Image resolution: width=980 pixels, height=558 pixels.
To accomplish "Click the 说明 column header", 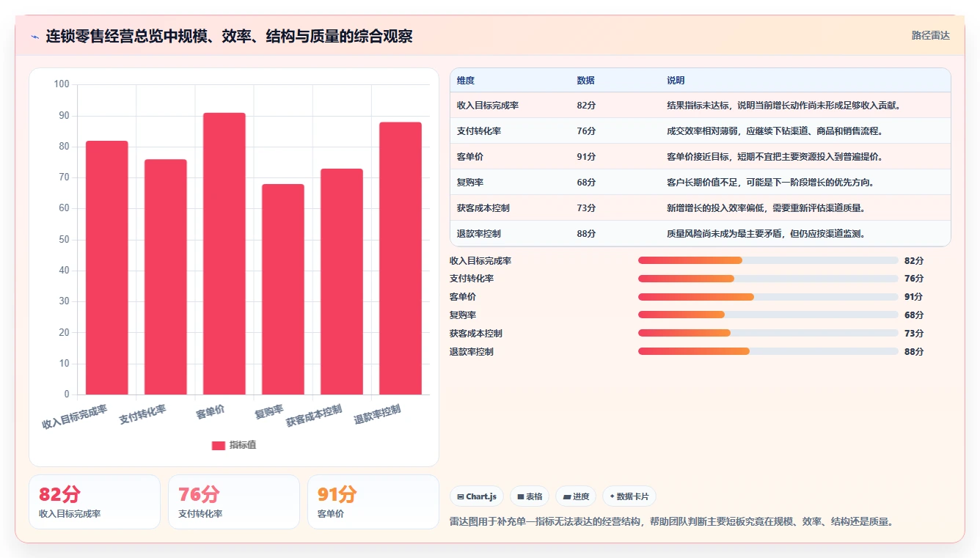I will (676, 81).
